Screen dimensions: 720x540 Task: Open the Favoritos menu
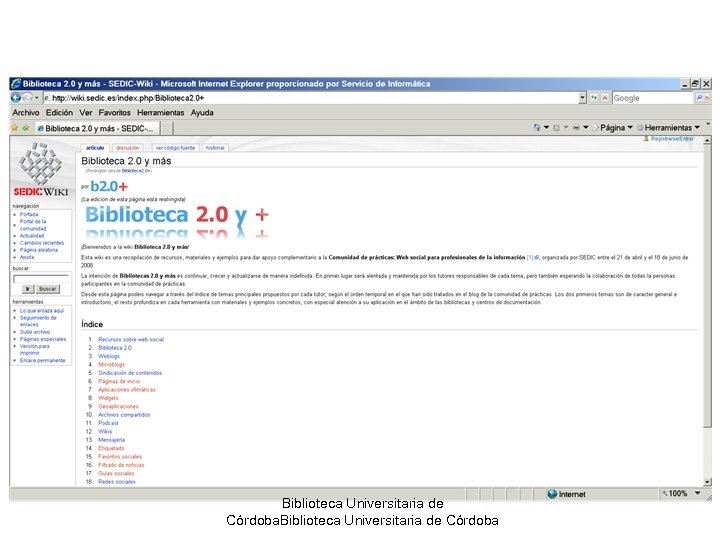(x=114, y=112)
